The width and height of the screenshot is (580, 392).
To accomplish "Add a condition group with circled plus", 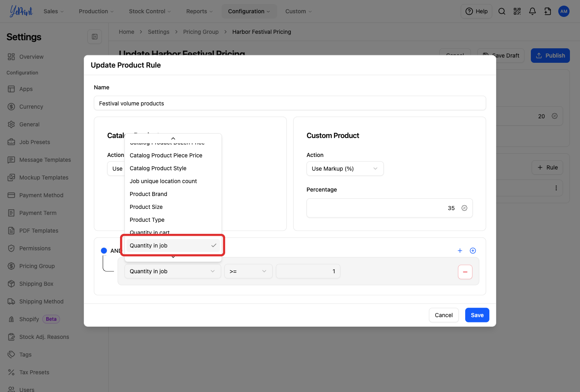I will point(473,251).
